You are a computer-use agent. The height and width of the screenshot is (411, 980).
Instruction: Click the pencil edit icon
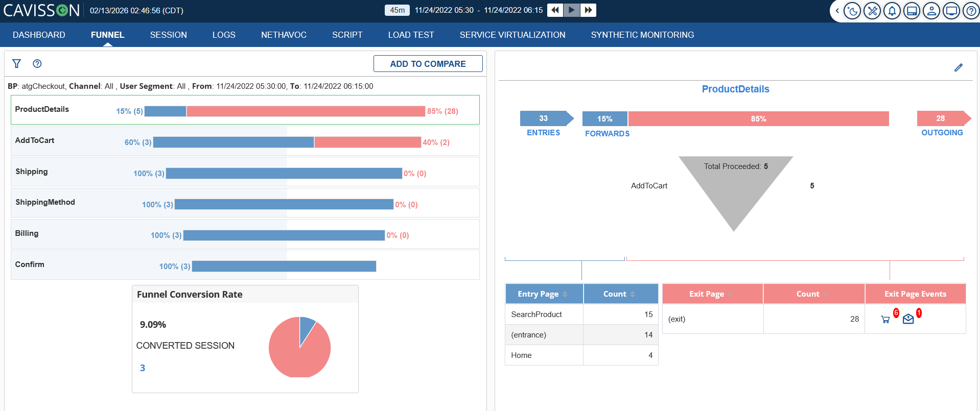[x=959, y=67]
